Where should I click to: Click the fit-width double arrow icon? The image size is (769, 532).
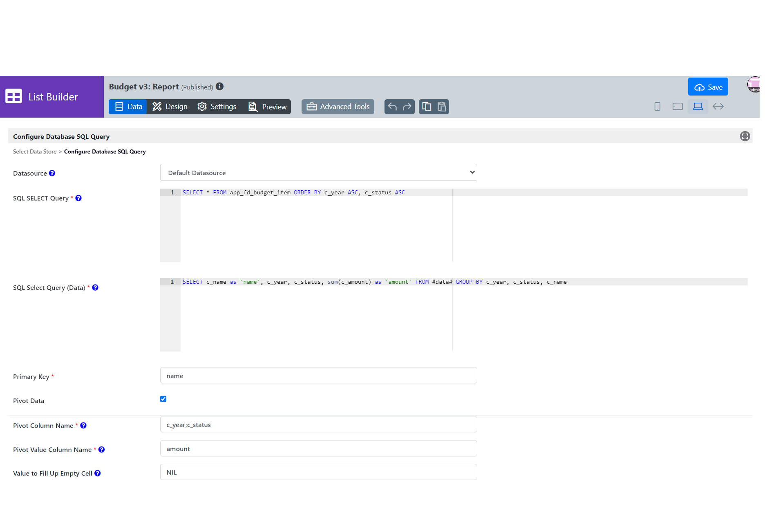(x=718, y=107)
